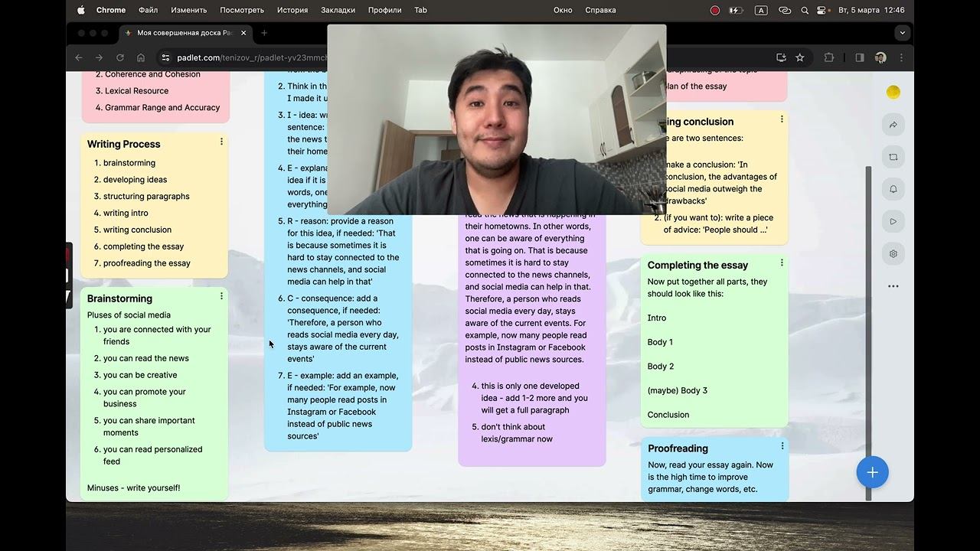Click 'Grammar Range and Accuracy' item
This screenshot has width=980, height=551.
162,108
